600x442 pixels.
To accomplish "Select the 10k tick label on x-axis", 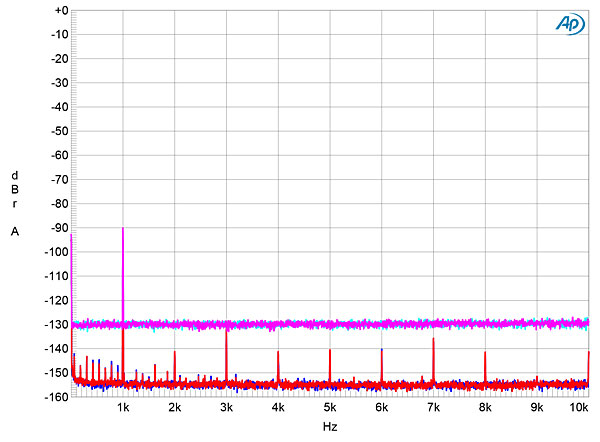I will click(578, 408).
